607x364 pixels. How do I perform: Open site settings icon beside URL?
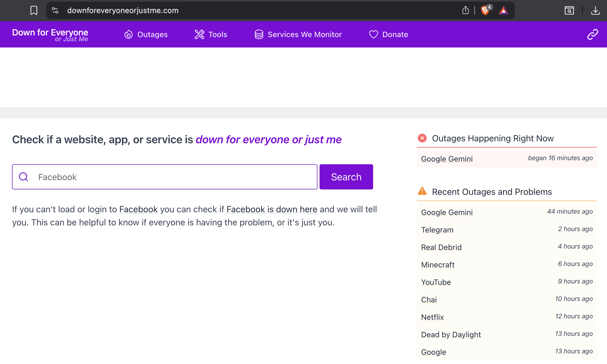[55, 10]
